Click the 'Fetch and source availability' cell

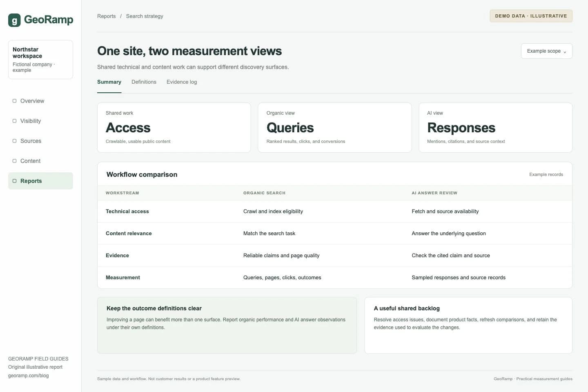445,212
